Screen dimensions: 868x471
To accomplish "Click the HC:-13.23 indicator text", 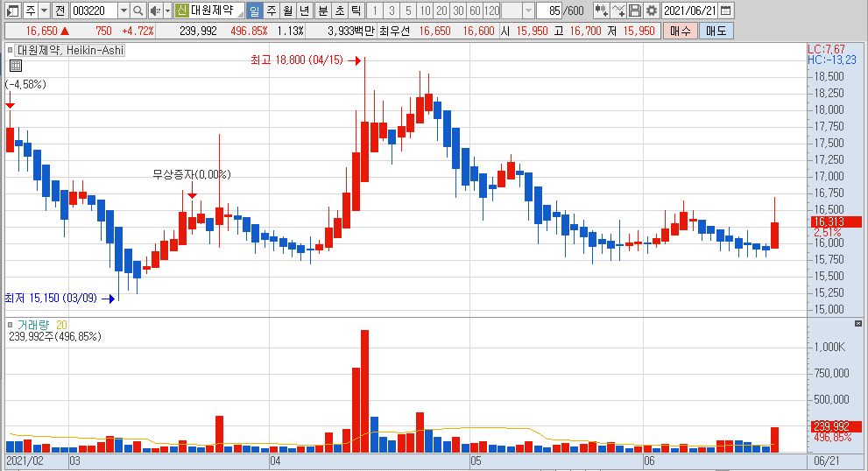I will tap(832, 60).
